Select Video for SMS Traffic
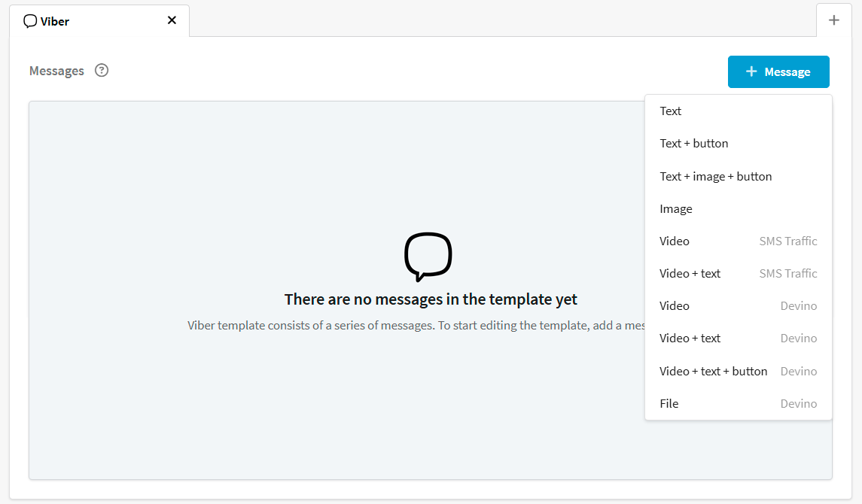Viewport: 862px width, 504px height. [739, 241]
